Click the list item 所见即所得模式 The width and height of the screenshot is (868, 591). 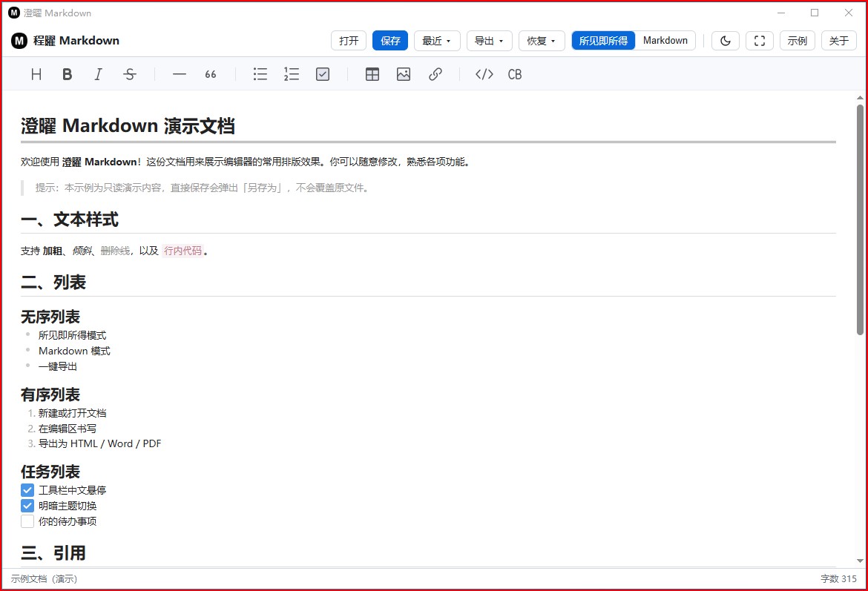[72, 335]
